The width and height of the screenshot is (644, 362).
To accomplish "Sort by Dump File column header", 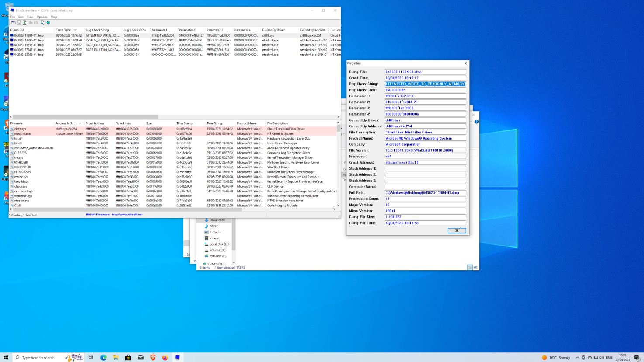I will click(31, 30).
